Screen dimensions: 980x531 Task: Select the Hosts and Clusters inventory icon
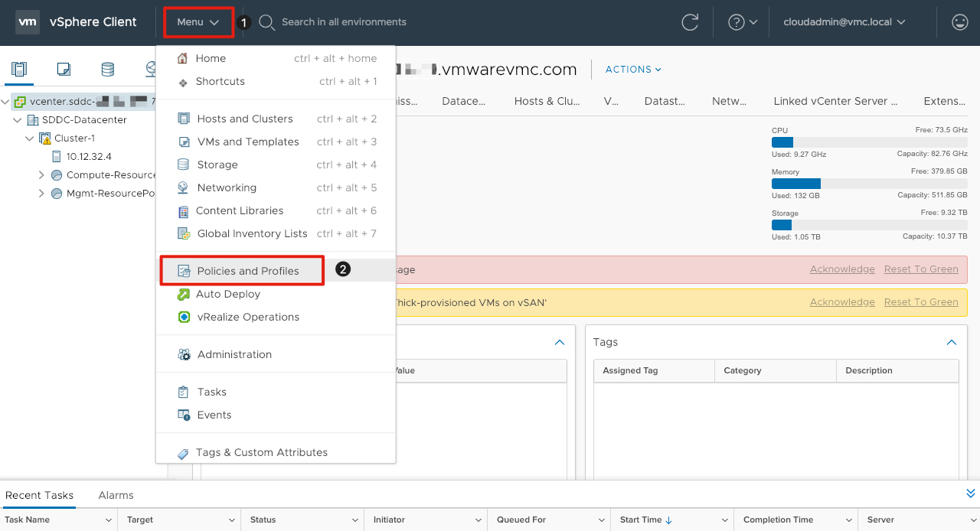[19, 70]
